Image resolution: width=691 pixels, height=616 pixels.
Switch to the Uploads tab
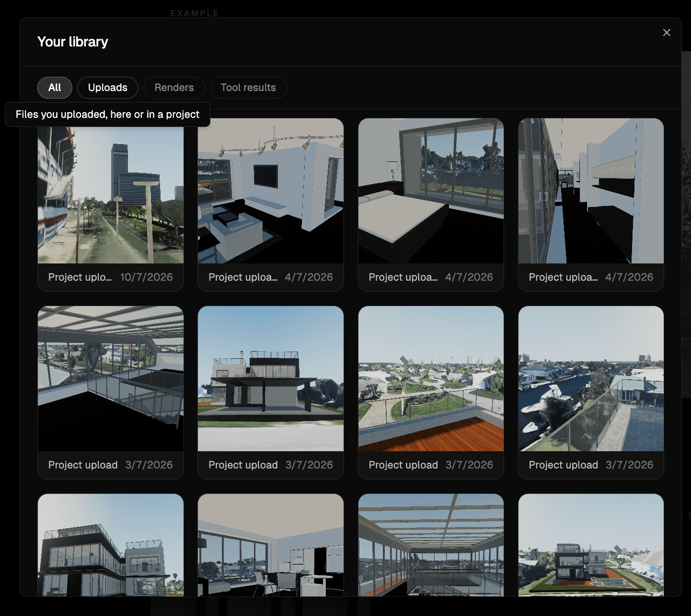tap(108, 88)
